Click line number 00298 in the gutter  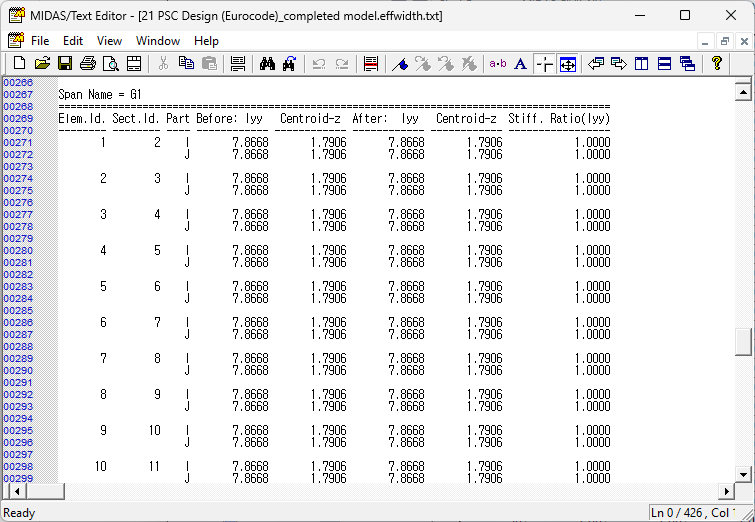click(x=18, y=467)
